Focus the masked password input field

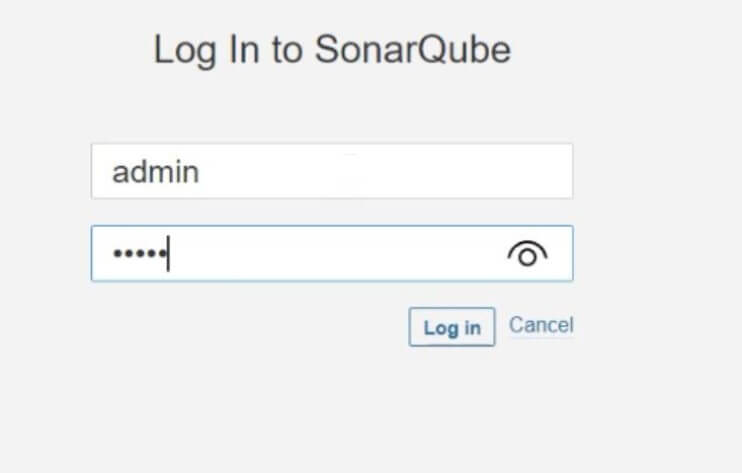pyautogui.click(x=332, y=254)
